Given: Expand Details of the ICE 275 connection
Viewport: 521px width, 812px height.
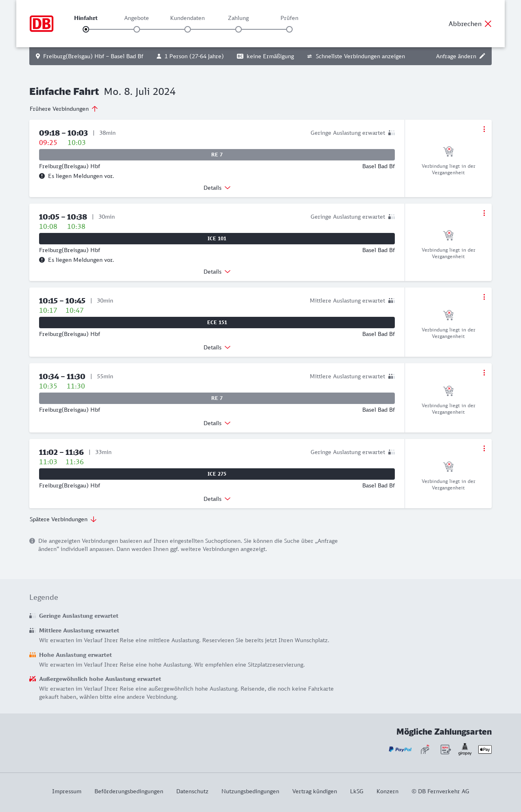Looking at the screenshot, I should [x=217, y=499].
